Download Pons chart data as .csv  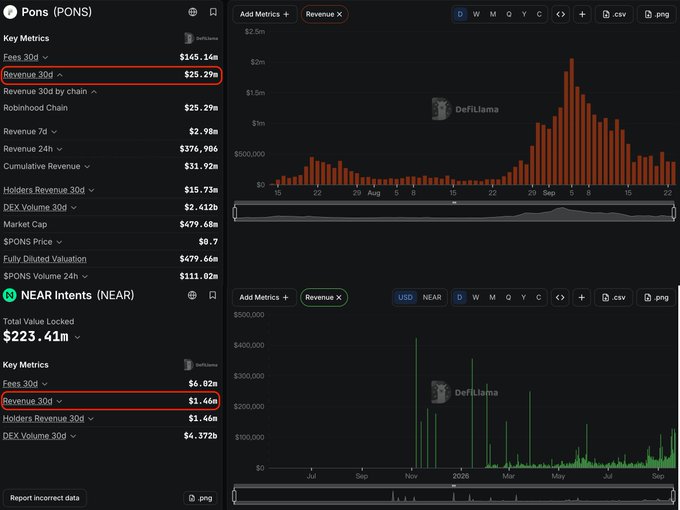[x=614, y=14]
